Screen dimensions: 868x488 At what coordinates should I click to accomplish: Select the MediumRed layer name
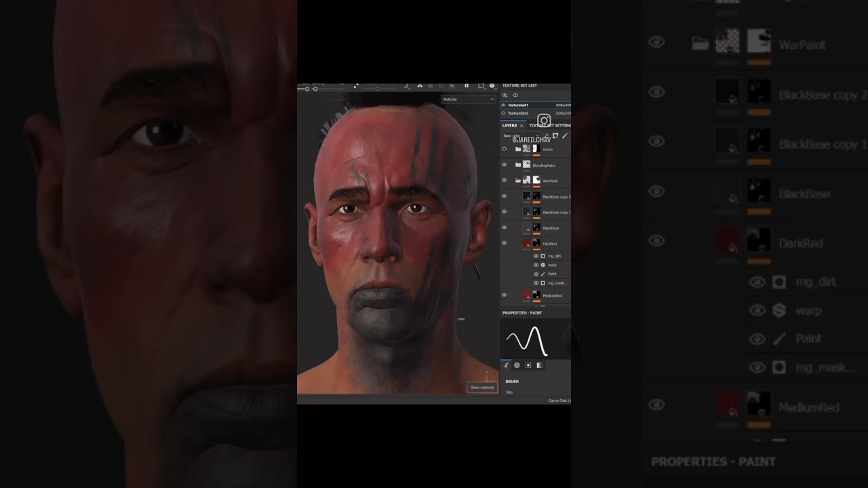point(552,296)
